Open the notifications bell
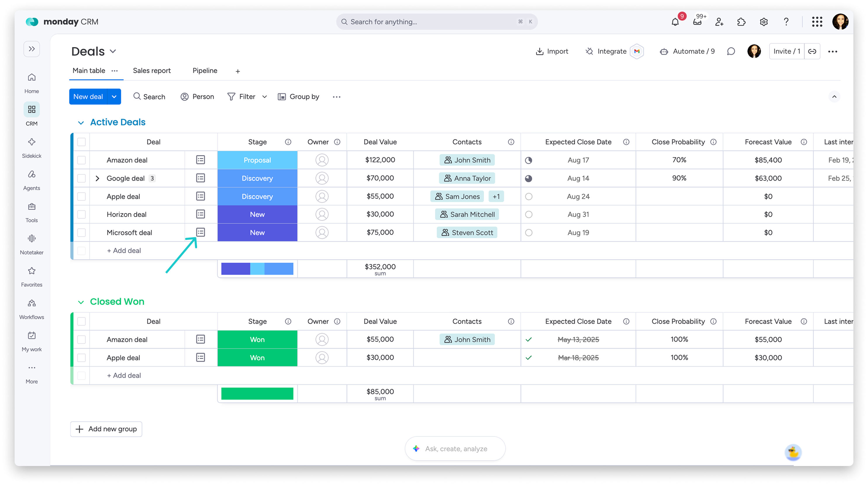 tap(675, 22)
